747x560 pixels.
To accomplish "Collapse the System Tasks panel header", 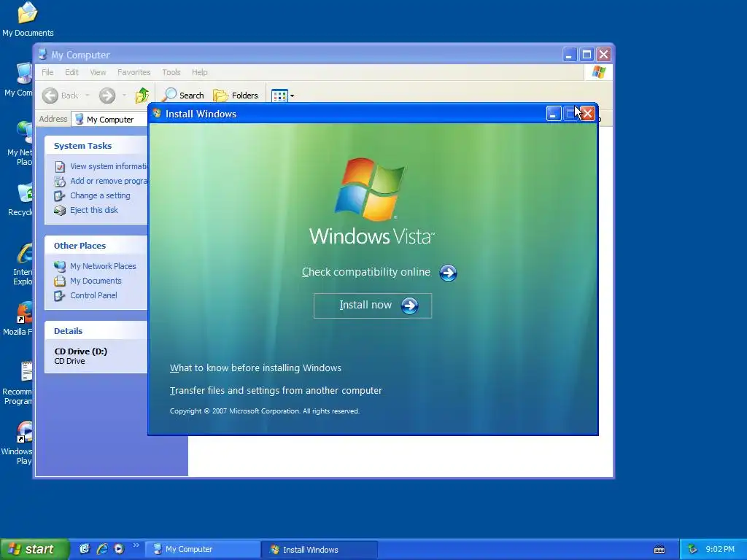I will click(x=96, y=146).
